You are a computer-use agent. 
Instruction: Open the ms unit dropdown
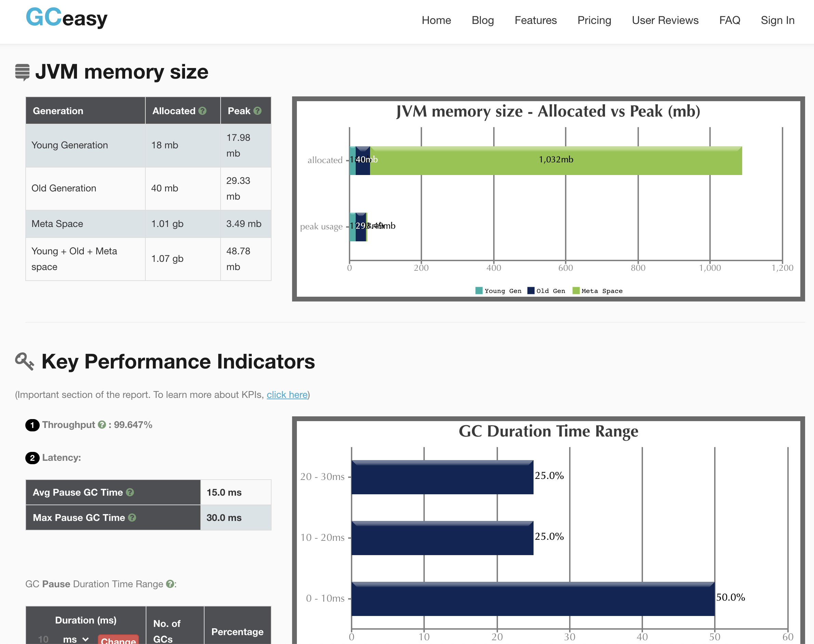(76, 639)
